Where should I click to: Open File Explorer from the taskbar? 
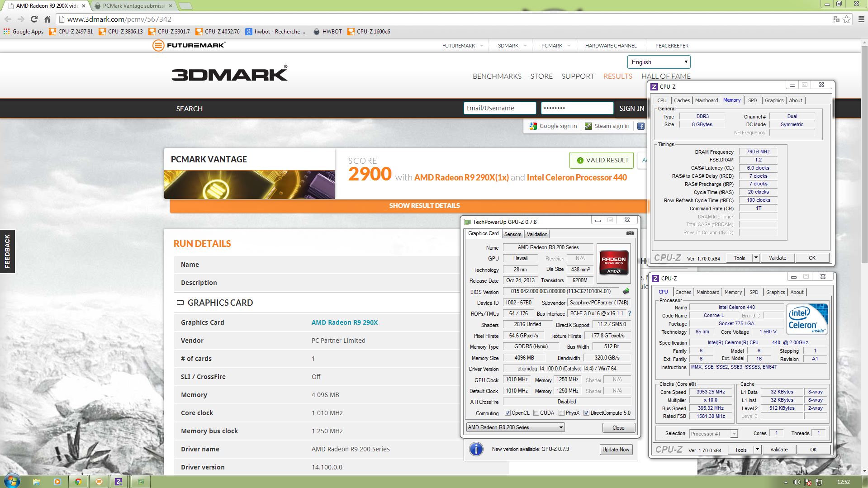click(37, 482)
